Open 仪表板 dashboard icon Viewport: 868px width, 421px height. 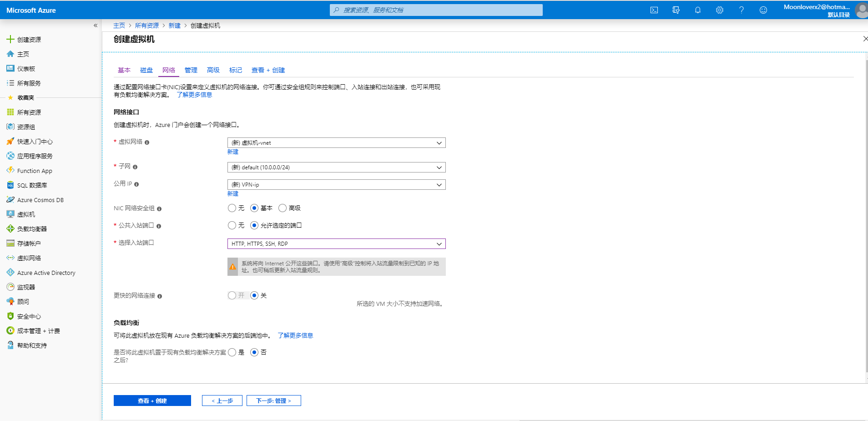[x=10, y=69]
